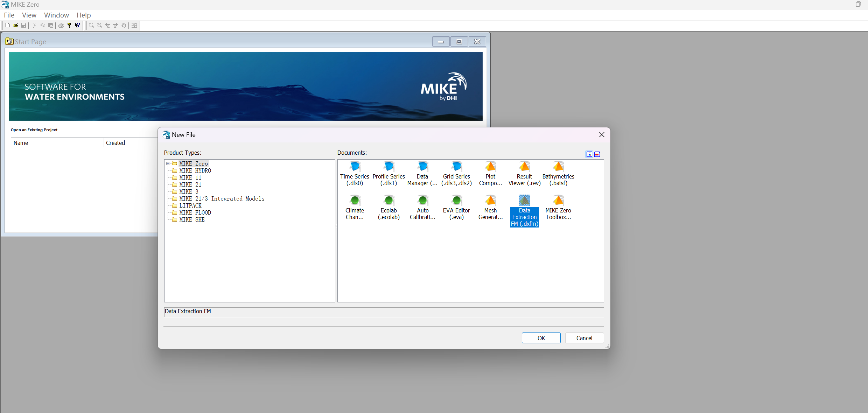Screen dimensions: 868x413
Task: Select the Data Manager document icon
Action: [422, 174]
